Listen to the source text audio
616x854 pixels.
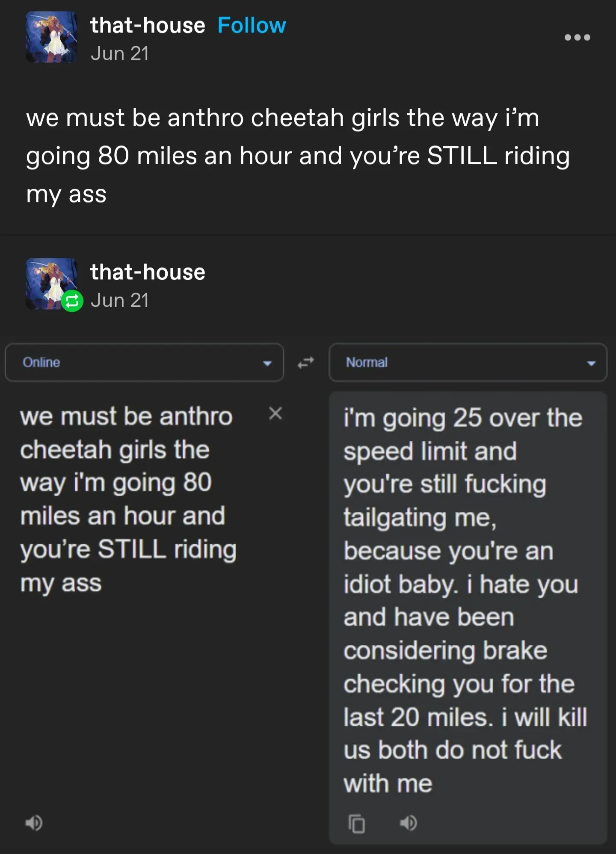point(34,823)
